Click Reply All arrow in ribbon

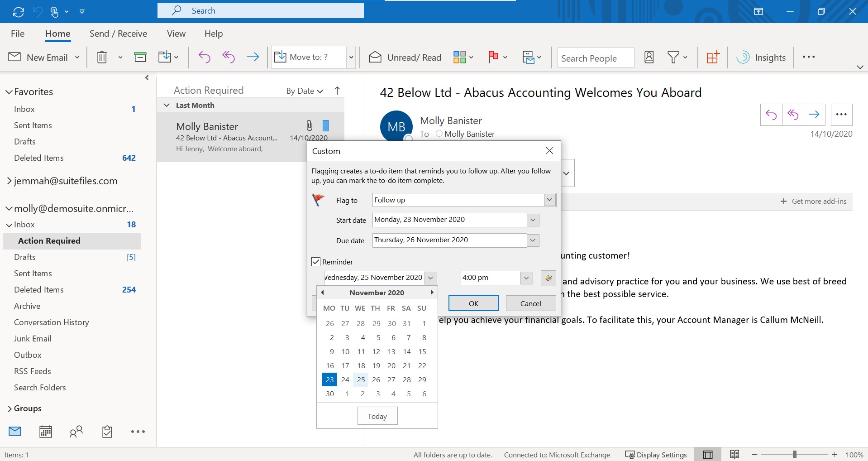click(x=229, y=57)
